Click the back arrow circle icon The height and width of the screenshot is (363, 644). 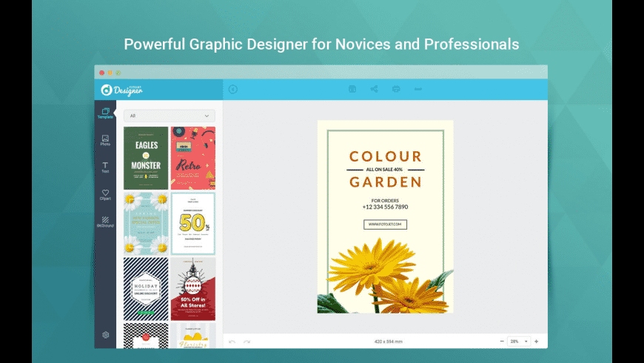click(233, 89)
